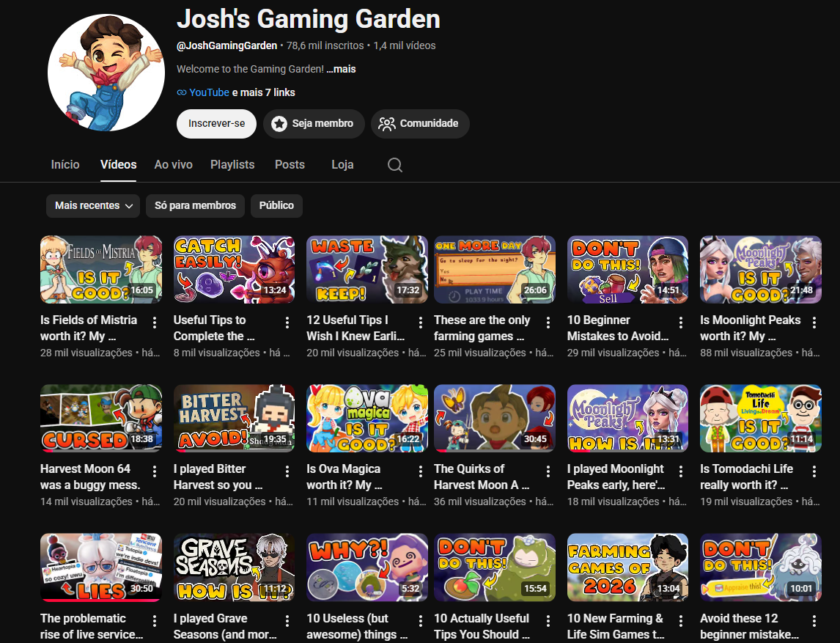Image resolution: width=840 pixels, height=643 pixels.
Task: Play the Farming Games of 2026 thumbnail
Action: (x=628, y=567)
